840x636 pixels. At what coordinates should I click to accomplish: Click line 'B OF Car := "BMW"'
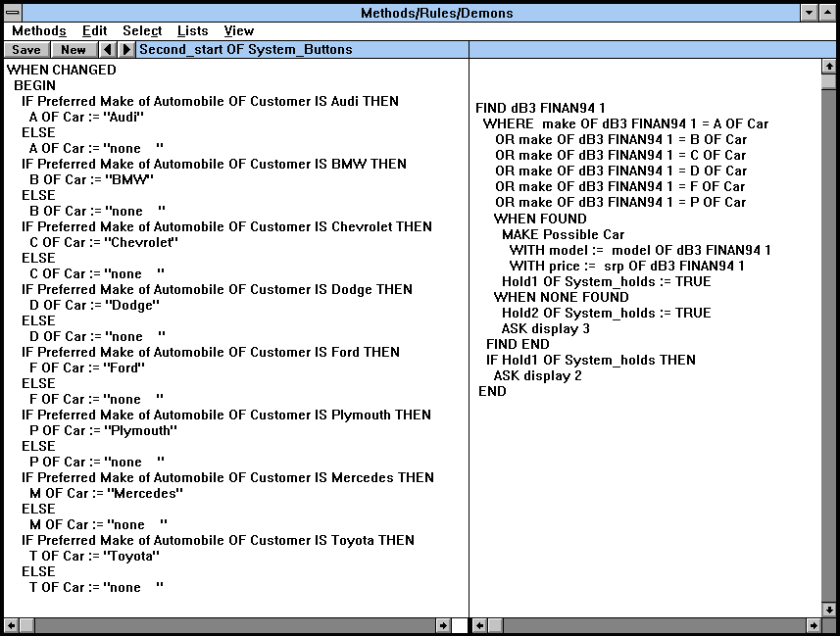click(x=91, y=179)
